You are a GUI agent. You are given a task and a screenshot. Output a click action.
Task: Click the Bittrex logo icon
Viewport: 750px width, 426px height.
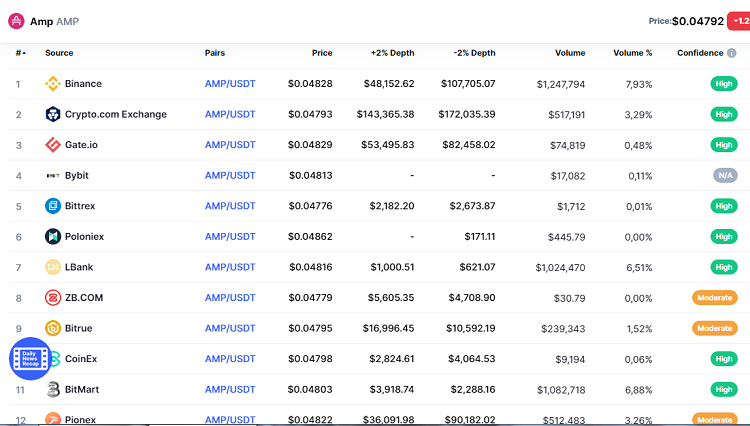pyautogui.click(x=53, y=206)
